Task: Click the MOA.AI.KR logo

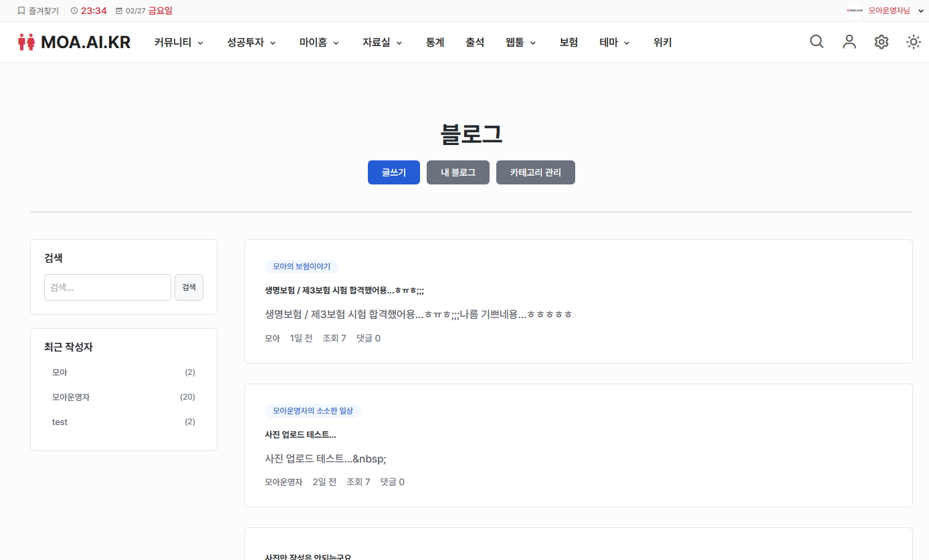Action: point(74,42)
